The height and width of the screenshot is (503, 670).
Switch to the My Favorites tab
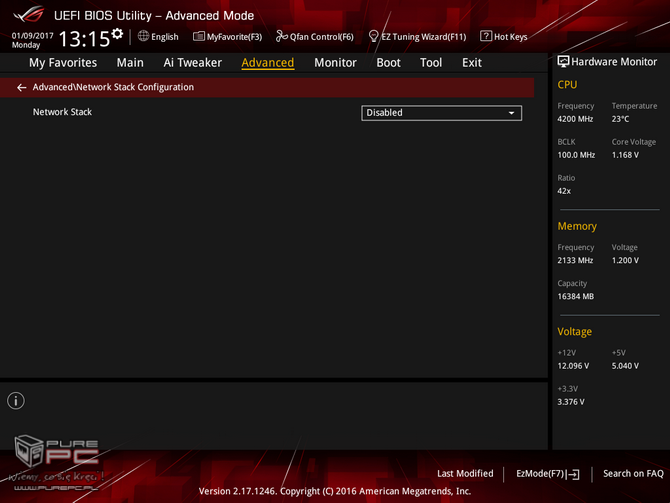63,63
